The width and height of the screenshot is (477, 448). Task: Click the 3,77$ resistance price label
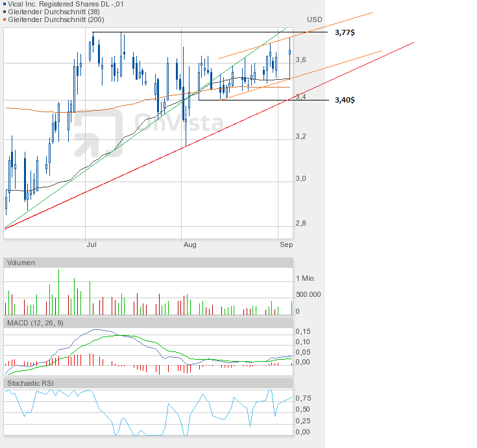pos(345,32)
